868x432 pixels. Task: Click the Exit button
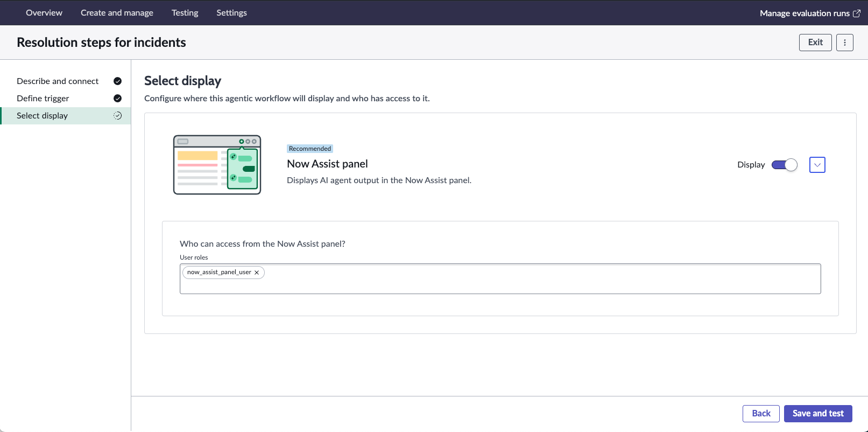pos(815,42)
